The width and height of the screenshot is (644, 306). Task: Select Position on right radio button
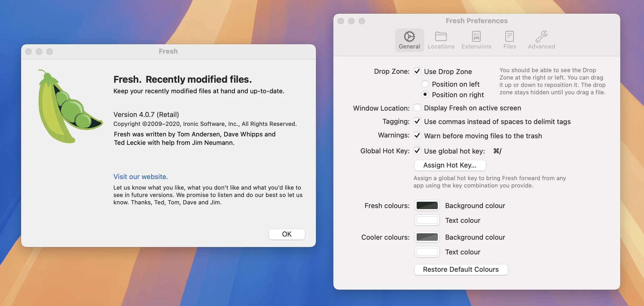(x=425, y=94)
